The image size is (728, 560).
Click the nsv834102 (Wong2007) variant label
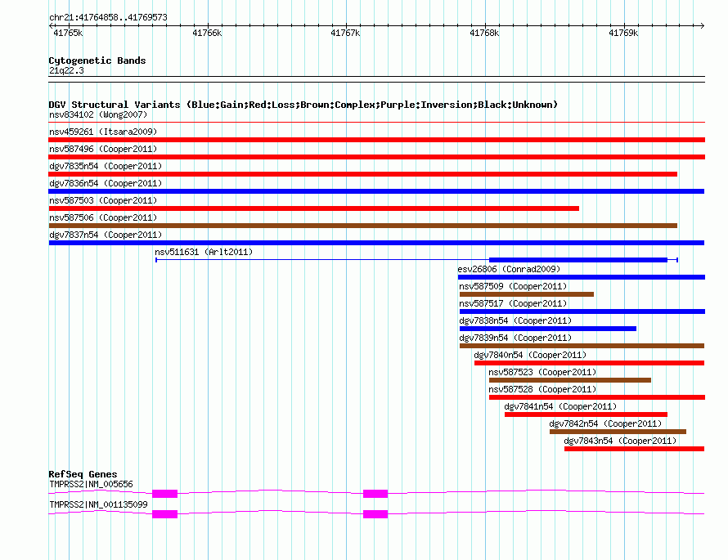click(98, 114)
